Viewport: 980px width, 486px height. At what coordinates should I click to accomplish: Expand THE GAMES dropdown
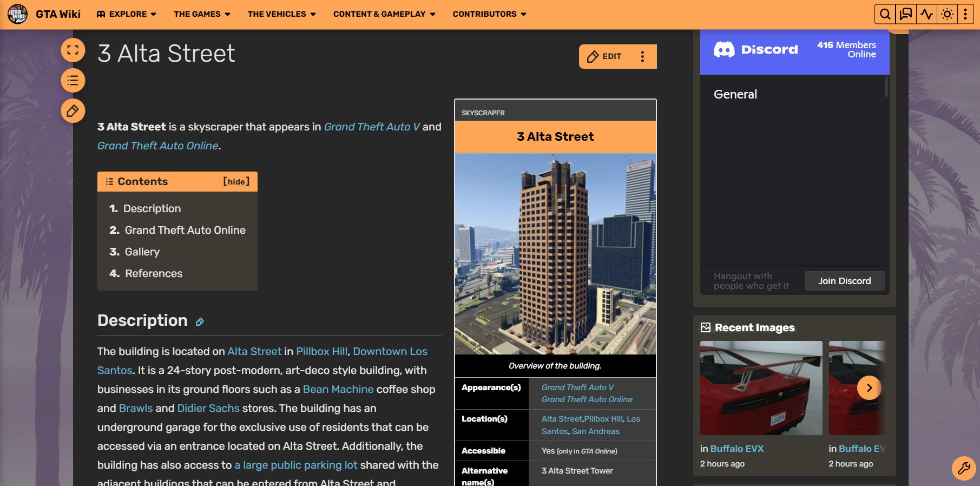pyautogui.click(x=202, y=14)
